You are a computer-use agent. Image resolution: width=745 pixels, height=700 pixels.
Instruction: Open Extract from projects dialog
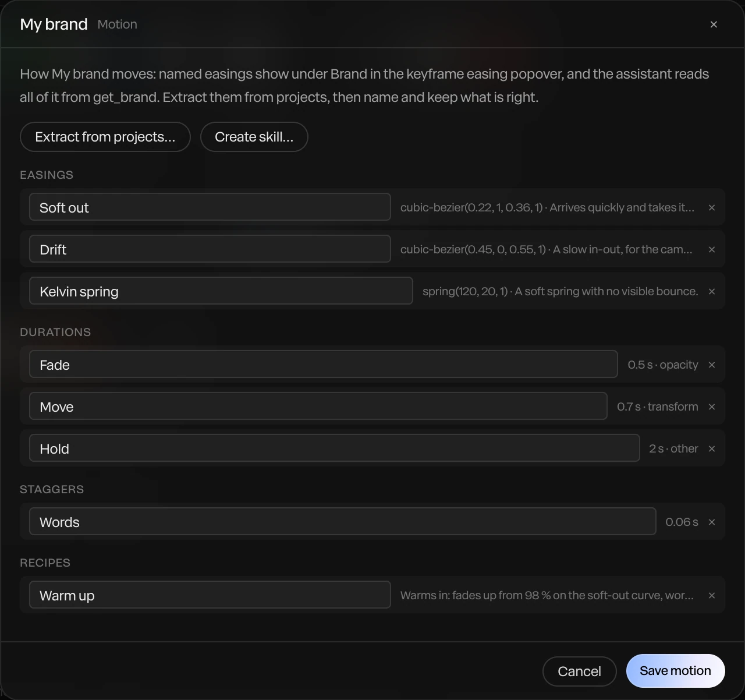coord(105,137)
